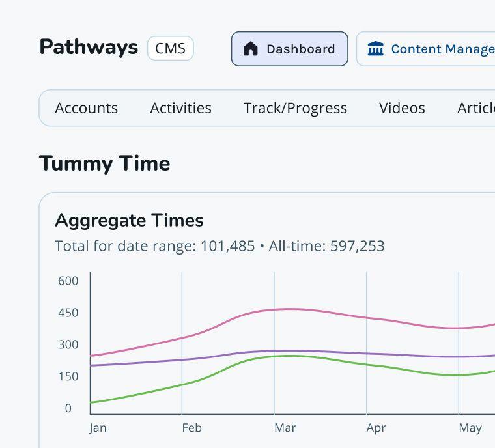Image resolution: width=495 pixels, height=448 pixels.
Task: Click the Aggregate Times chart title
Action: pyautogui.click(x=129, y=220)
